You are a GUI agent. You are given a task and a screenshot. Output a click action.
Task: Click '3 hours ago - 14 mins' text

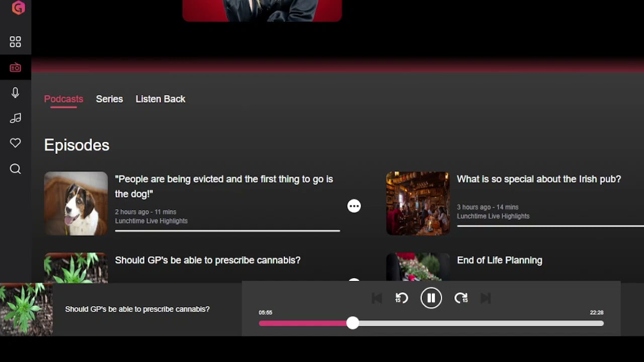point(488,207)
